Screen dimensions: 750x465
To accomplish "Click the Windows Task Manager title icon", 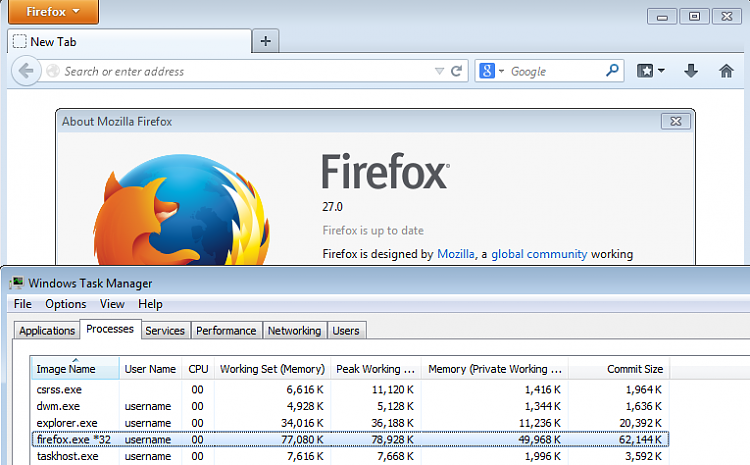I will [x=17, y=283].
